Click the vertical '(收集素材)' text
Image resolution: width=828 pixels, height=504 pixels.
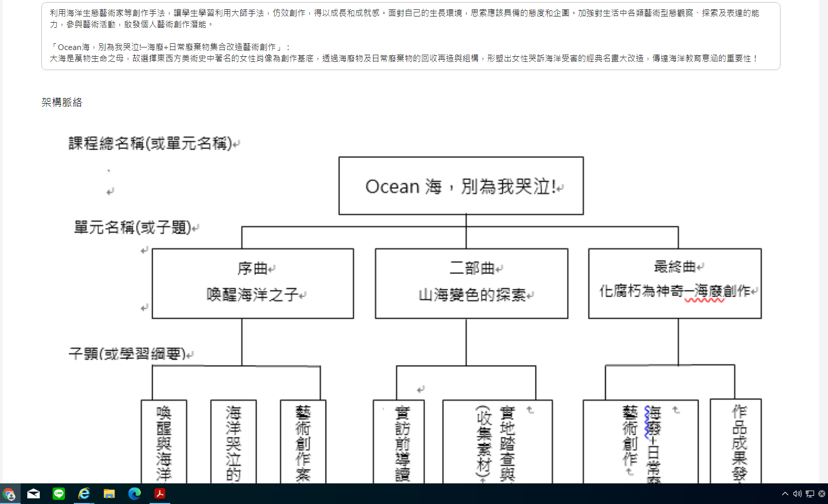tap(483, 441)
